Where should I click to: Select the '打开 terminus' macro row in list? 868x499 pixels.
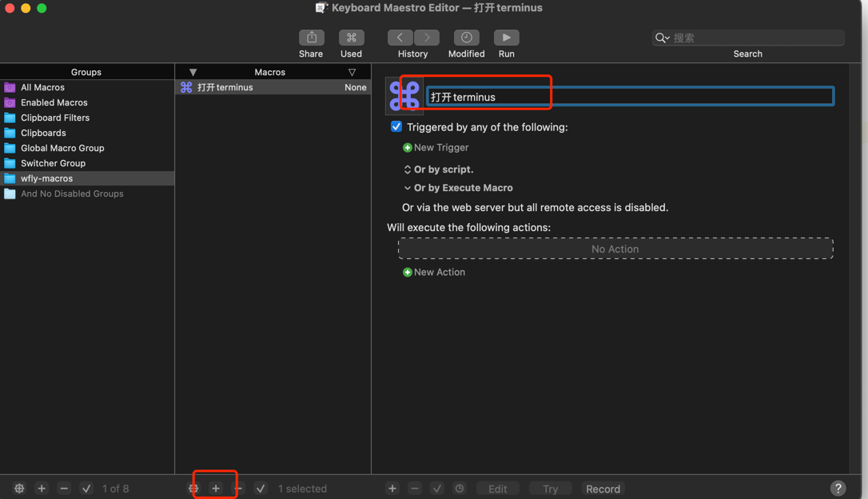pos(273,87)
